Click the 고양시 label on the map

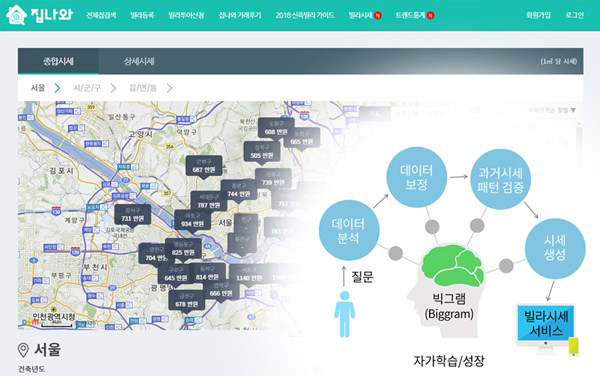[x=140, y=134]
